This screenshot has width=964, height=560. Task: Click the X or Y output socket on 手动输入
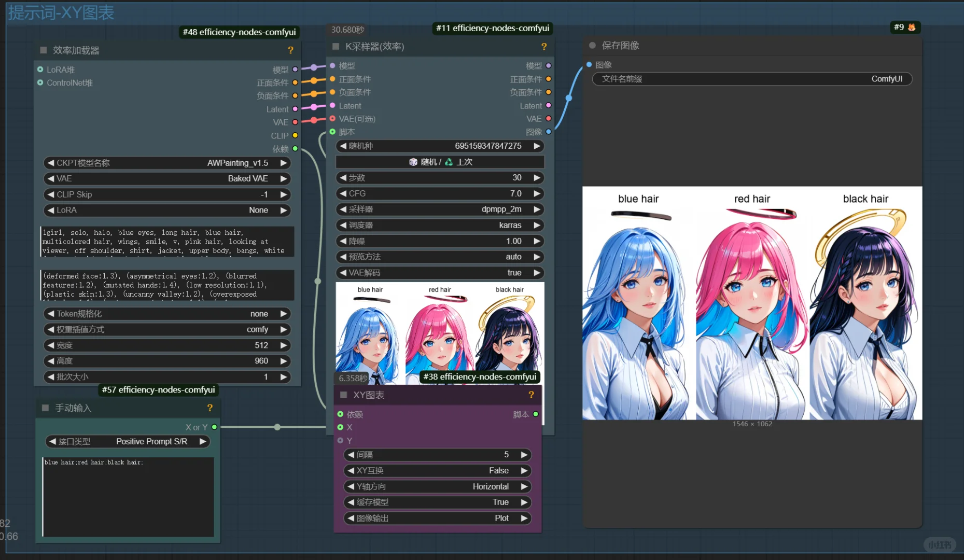(214, 427)
